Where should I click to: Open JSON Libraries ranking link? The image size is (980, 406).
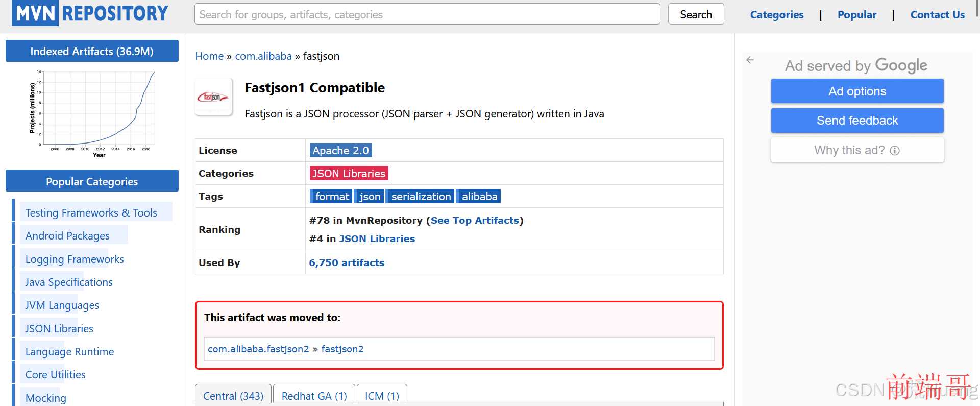click(x=377, y=238)
